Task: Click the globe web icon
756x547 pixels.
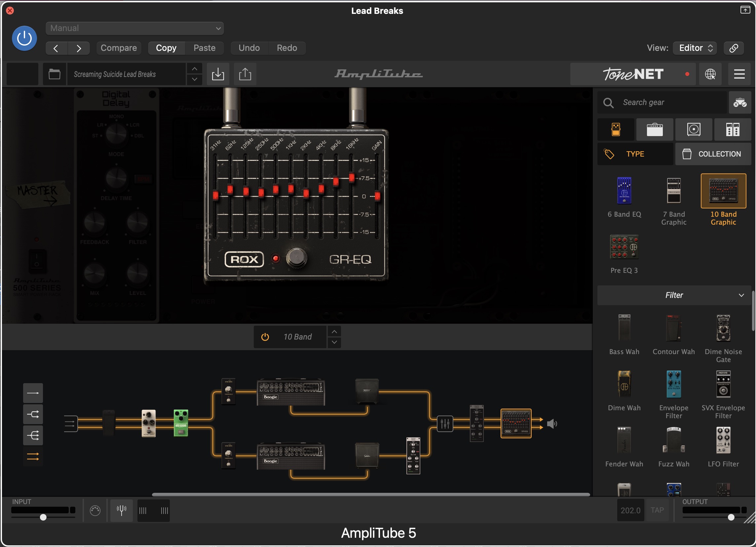Action: click(710, 74)
